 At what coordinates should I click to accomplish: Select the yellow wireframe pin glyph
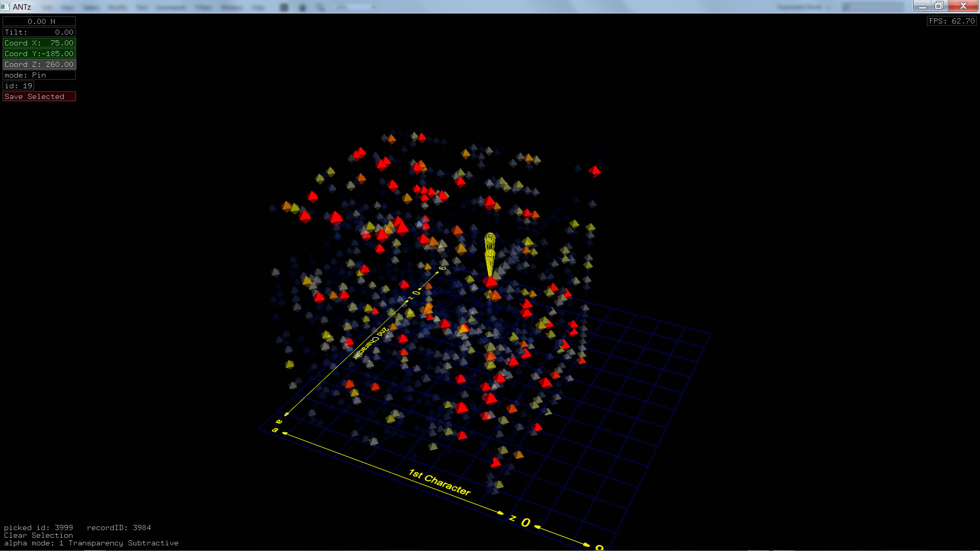pos(489,253)
